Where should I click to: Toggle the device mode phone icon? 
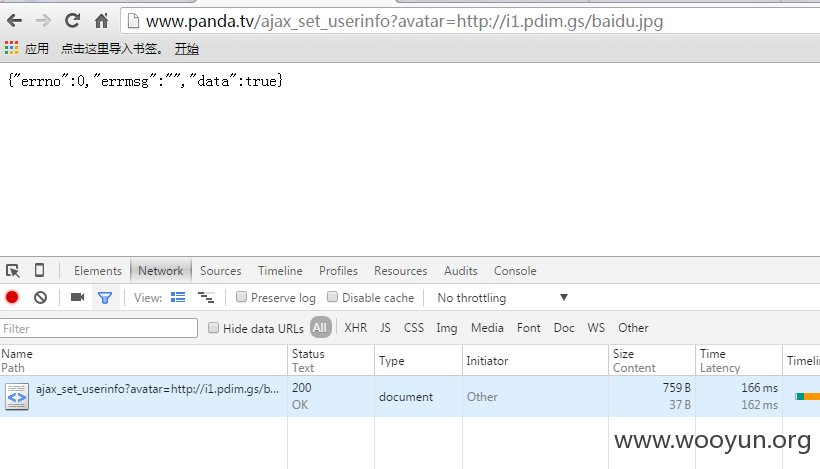(39, 270)
